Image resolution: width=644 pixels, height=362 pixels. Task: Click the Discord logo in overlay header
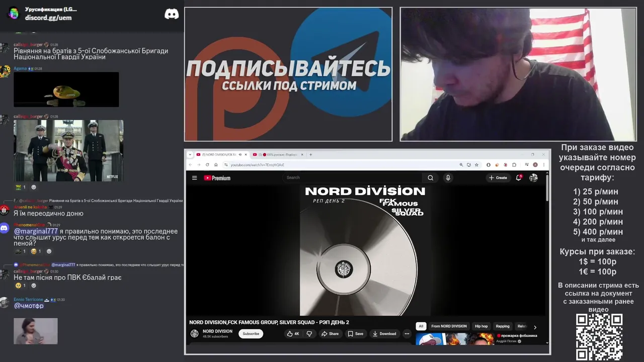point(172,14)
